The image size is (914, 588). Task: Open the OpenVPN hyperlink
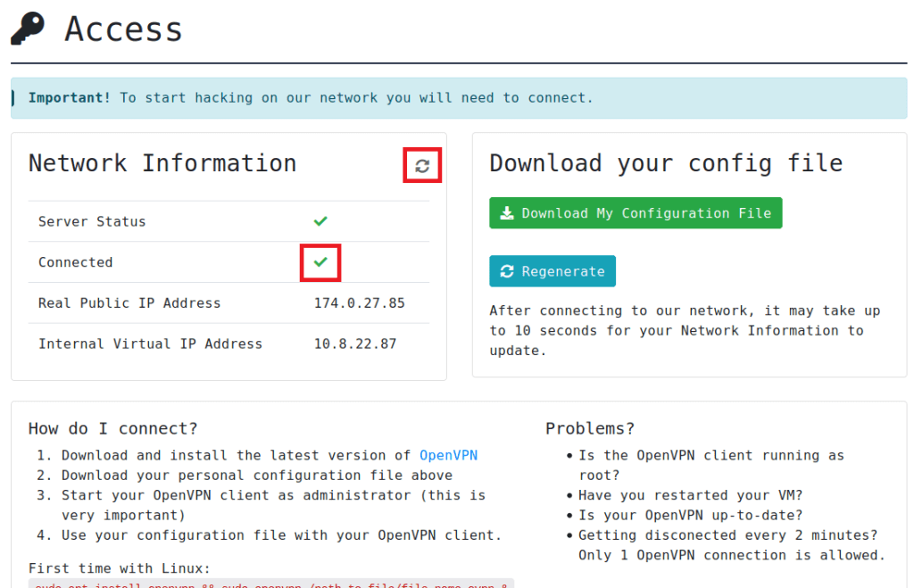pyautogui.click(x=448, y=455)
